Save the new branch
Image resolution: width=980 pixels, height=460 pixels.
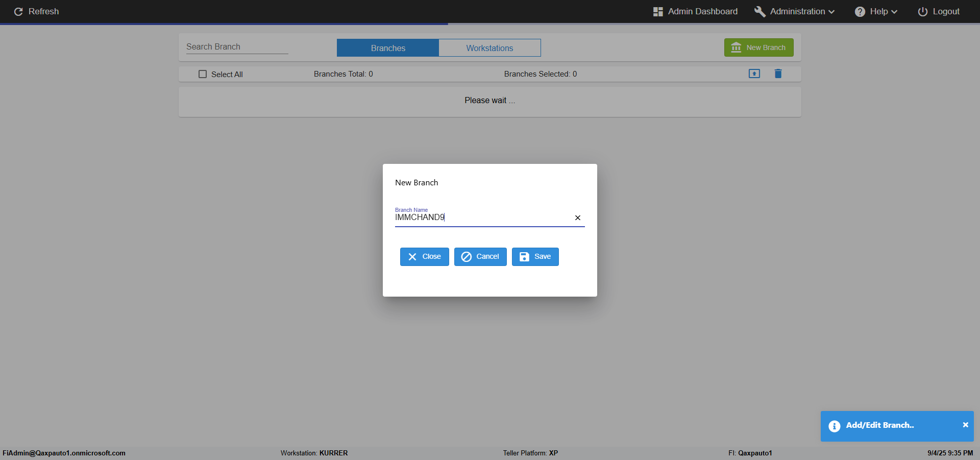pyautogui.click(x=535, y=257)
